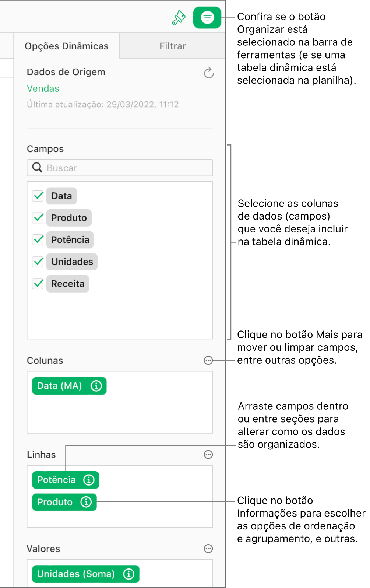Click the green Organize sidebar icon
The height and width of the screenshot is (588, 370).
pyautogui.click(x=207, y=17)
